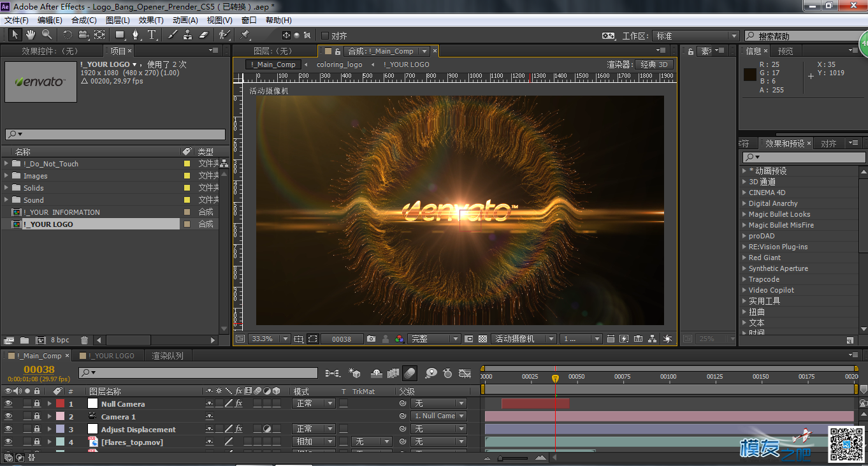Open the 完整 resolution dropdown
Screen dimensions: 868x466
click(x=434, y=339)
